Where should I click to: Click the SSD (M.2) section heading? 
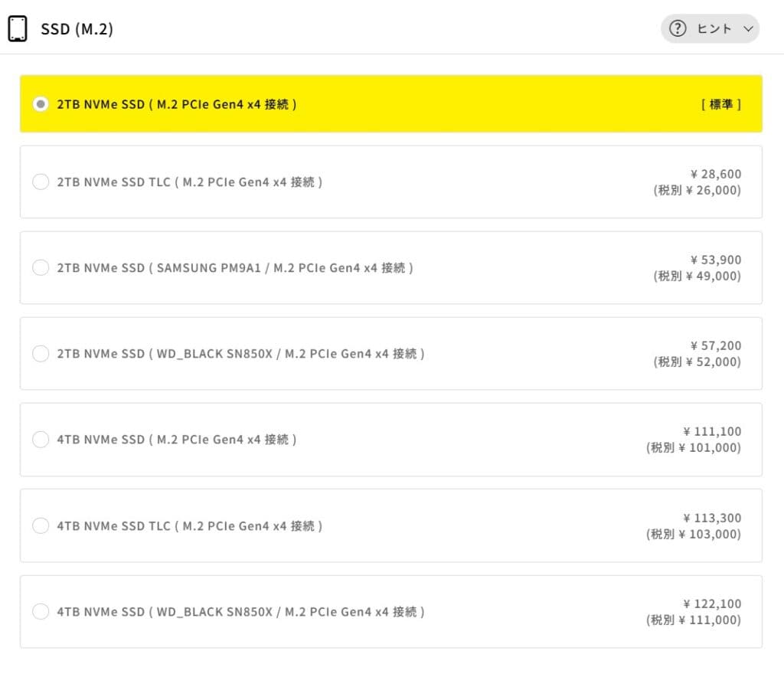(x=77, y=30)
